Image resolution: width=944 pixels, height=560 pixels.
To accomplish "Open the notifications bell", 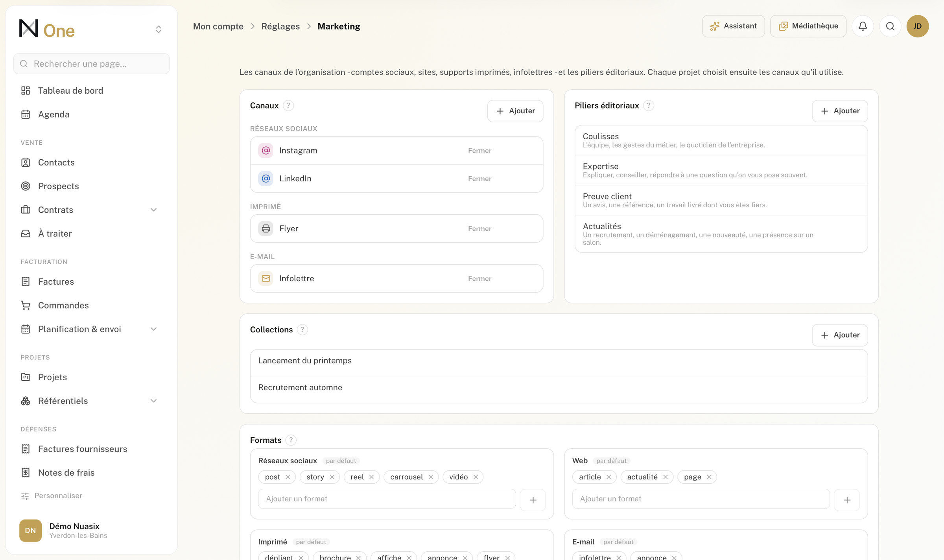I will [863, 26].
